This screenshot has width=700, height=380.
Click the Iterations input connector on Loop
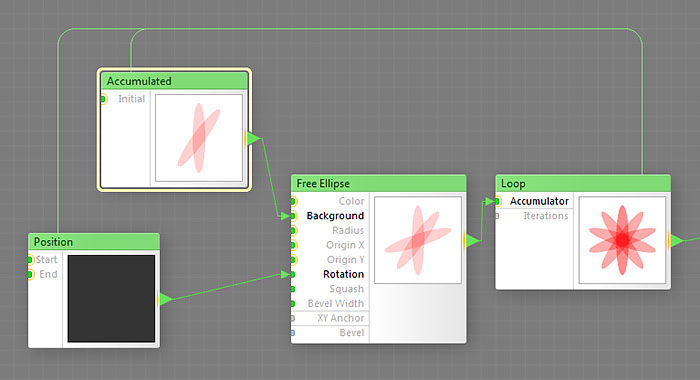pos(497,216)
